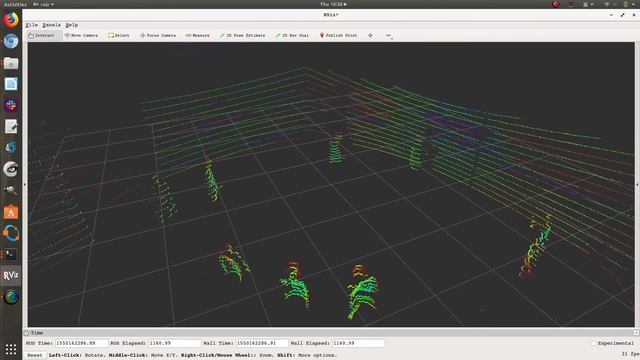Open the magnifier tool dock icon
Screen dimensions: 640x360
[x=11, y=190]
